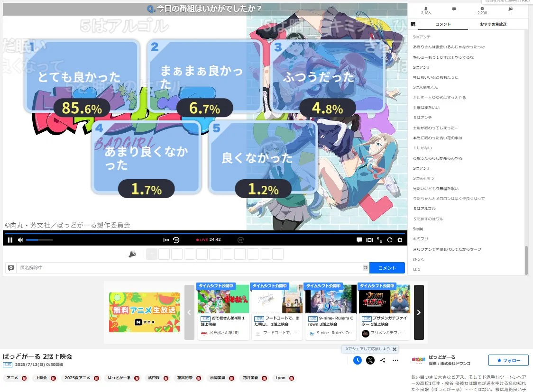The height and width of the screenshot is (392, 533).
Task: Open 9-nine- Ruler's Crown 3話上映会 card
Action: coord(331,311)
